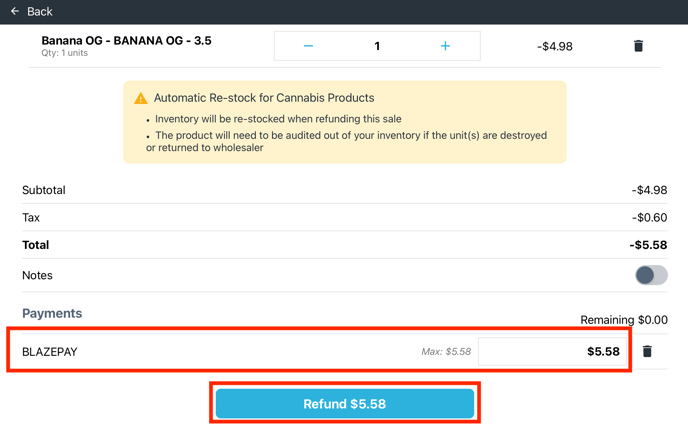Screen dimensions: 688x442
Task: Remove the BLAZEPAY payment with trash icon
Action: [647, 352]
